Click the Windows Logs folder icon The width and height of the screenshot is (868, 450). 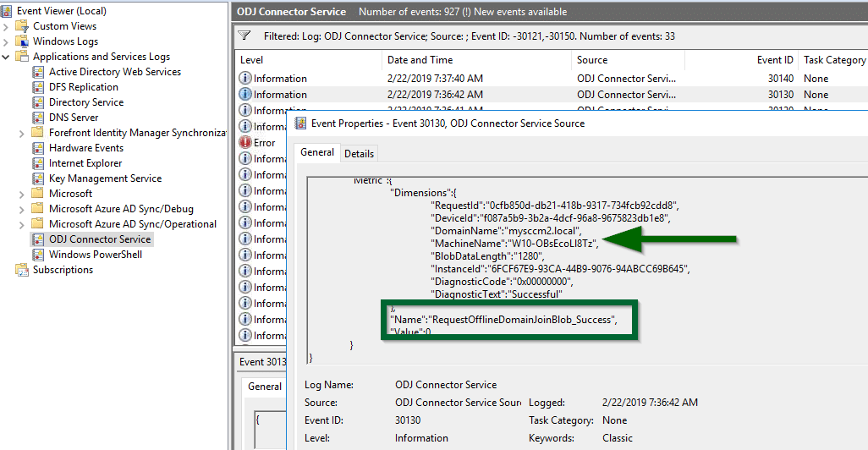point(22,41)
